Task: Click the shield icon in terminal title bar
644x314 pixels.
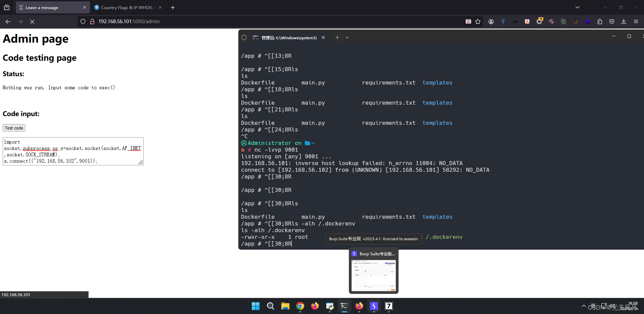Action: pos(244,38)
